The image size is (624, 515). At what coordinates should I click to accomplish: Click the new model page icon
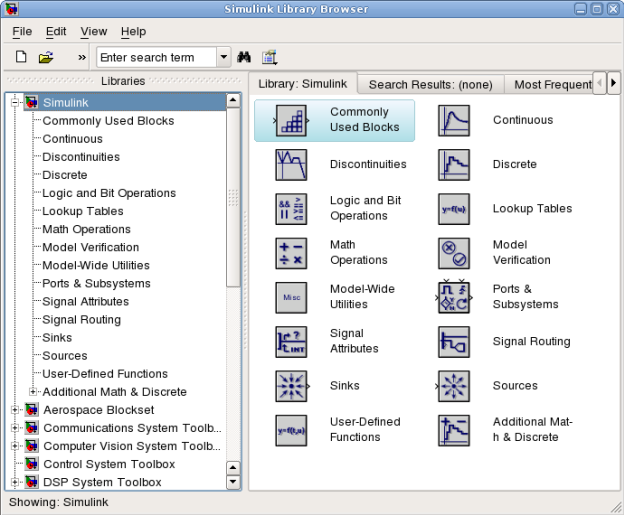[21, 57]
